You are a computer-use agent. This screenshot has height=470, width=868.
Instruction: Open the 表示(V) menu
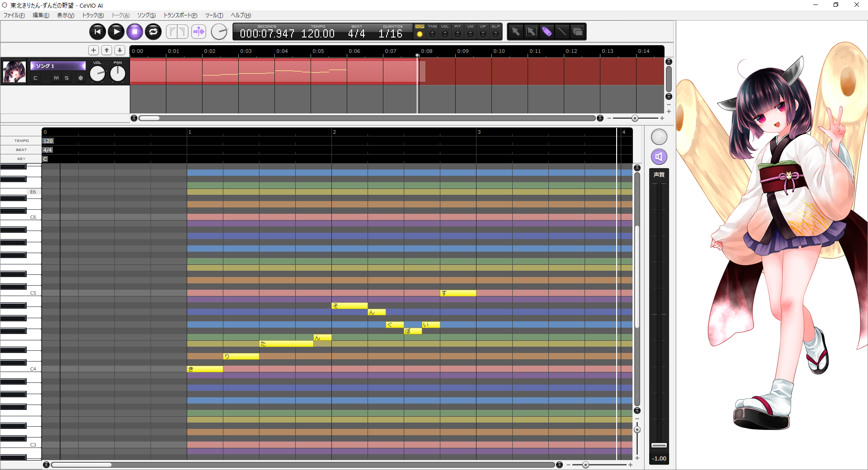click(x=66, y=15)
